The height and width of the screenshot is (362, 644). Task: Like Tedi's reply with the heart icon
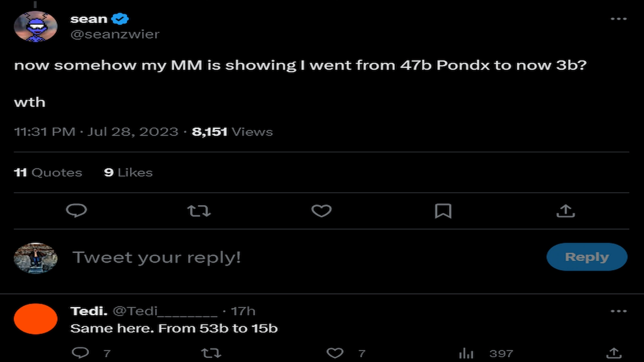pyautogui.click(x=334, y=353)
